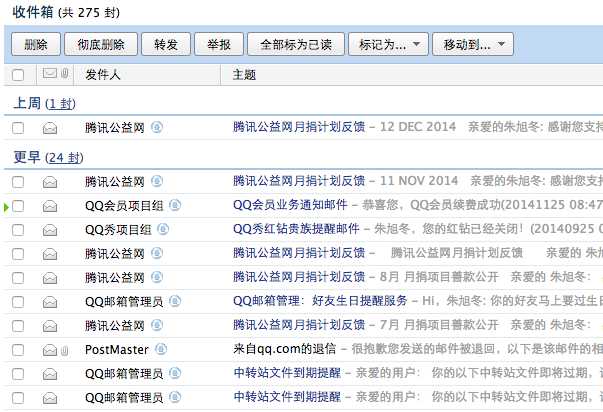Screen dimensions: 603x412
Task: Click envelope icon of 8月 月捐 email
Action: point(50,278)
